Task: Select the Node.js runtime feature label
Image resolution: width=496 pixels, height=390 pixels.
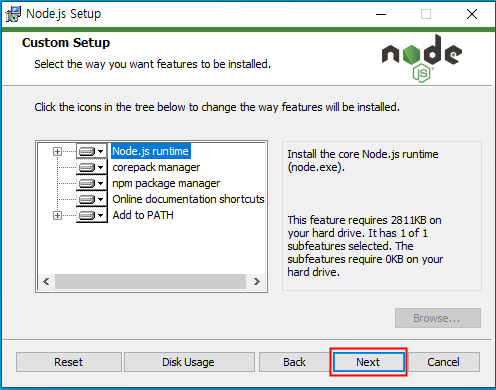Action: pyautogui.click(x=151, y=151)
